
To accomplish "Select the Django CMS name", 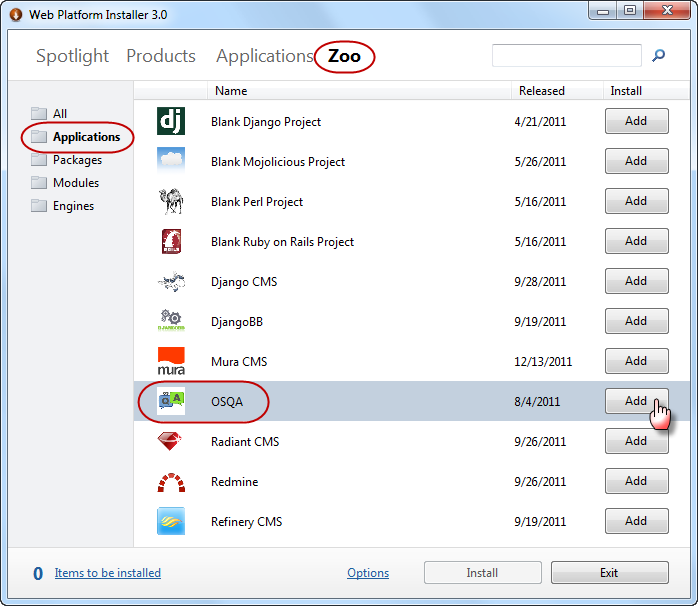I will (244, 282).
